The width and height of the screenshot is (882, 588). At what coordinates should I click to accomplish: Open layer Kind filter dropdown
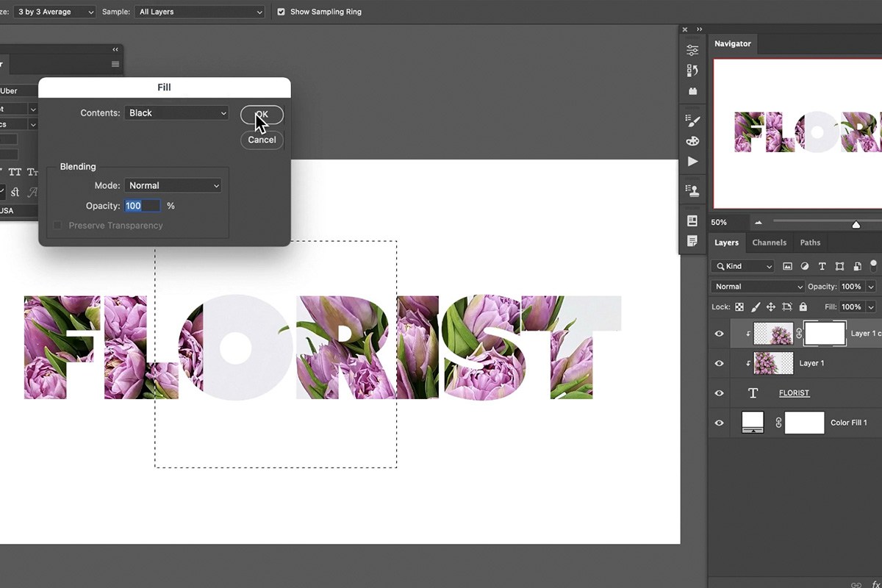tap(742, 266)
